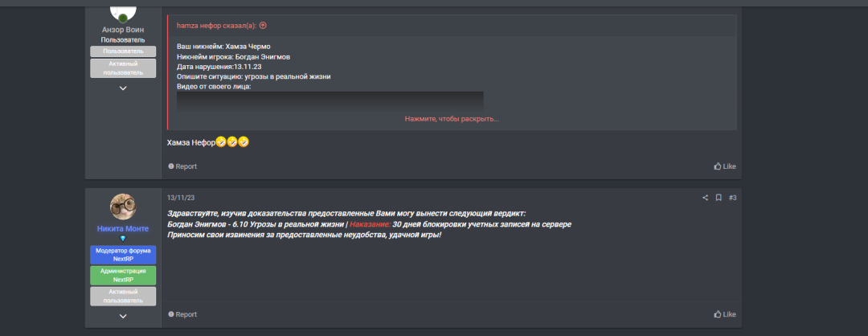Click the up-arrow icon beside the quote header
868x336 pixels.
(x=263, y=26)
